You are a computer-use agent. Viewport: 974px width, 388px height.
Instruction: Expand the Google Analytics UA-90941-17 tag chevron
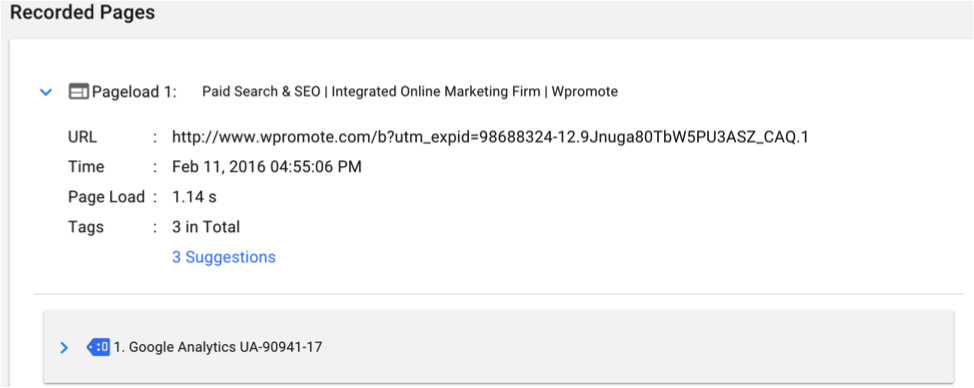(x=63, y=347)
